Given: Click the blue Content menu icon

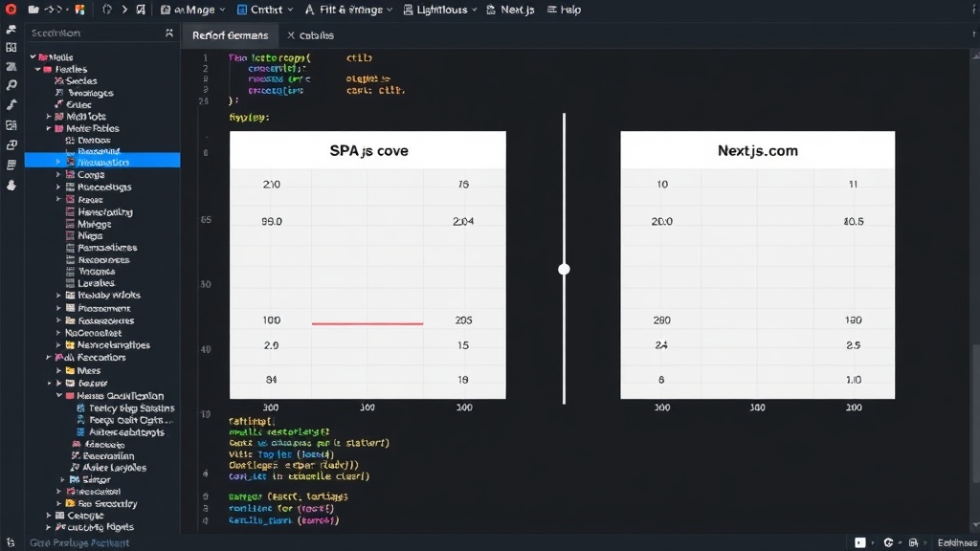Looking at the screenshot, I should (x=242, y=10).
